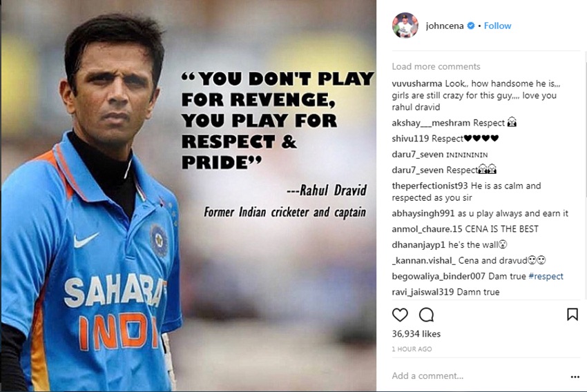This screenshot has width=587, height=392.
Task: Like the post with the heart icon
Action: click(x=400, y=315)
